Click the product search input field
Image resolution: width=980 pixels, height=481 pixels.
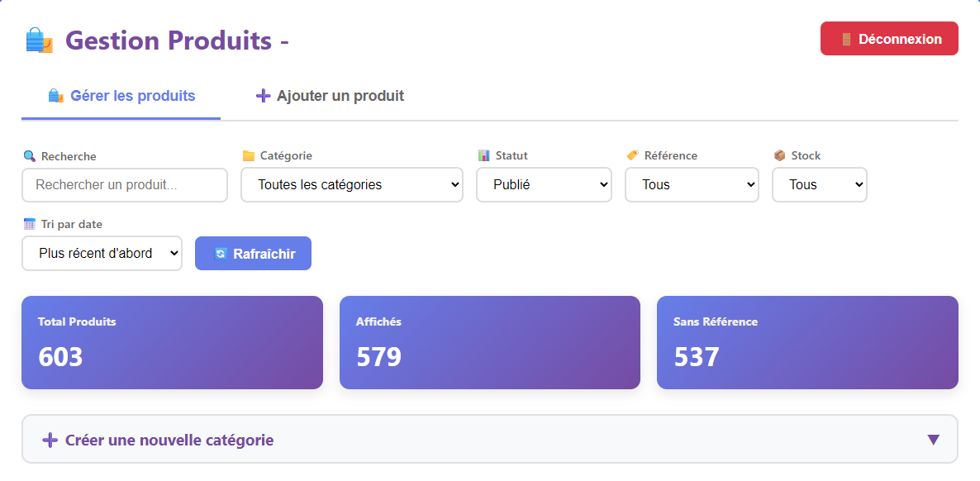(x=124, y=185)
